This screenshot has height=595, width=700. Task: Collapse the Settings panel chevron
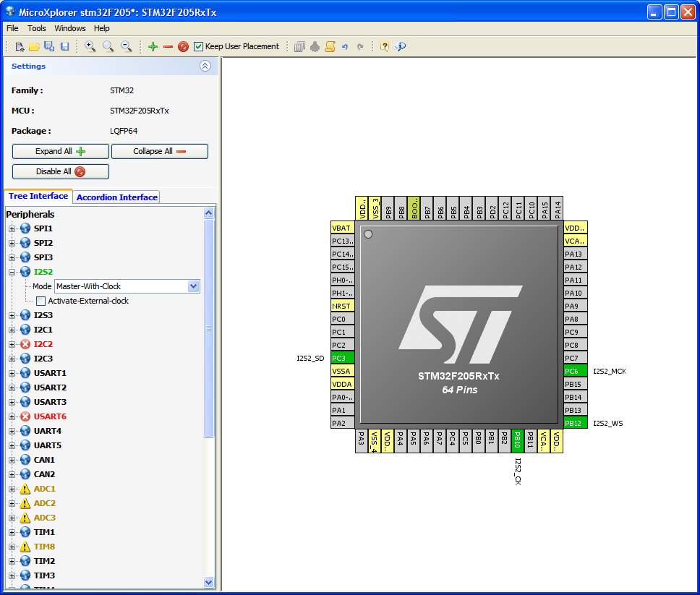205,66
